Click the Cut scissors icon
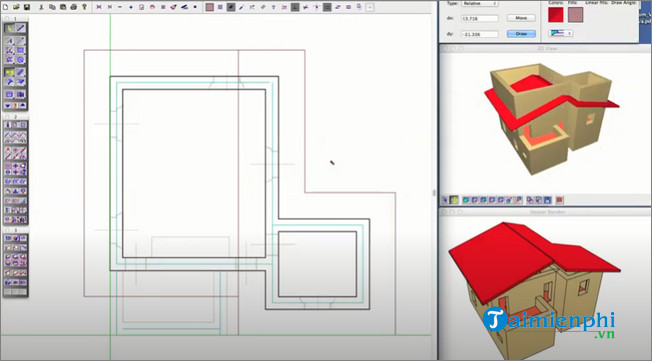Image resolution: width=652 pixels, height=361 pixels. (42, 7)
